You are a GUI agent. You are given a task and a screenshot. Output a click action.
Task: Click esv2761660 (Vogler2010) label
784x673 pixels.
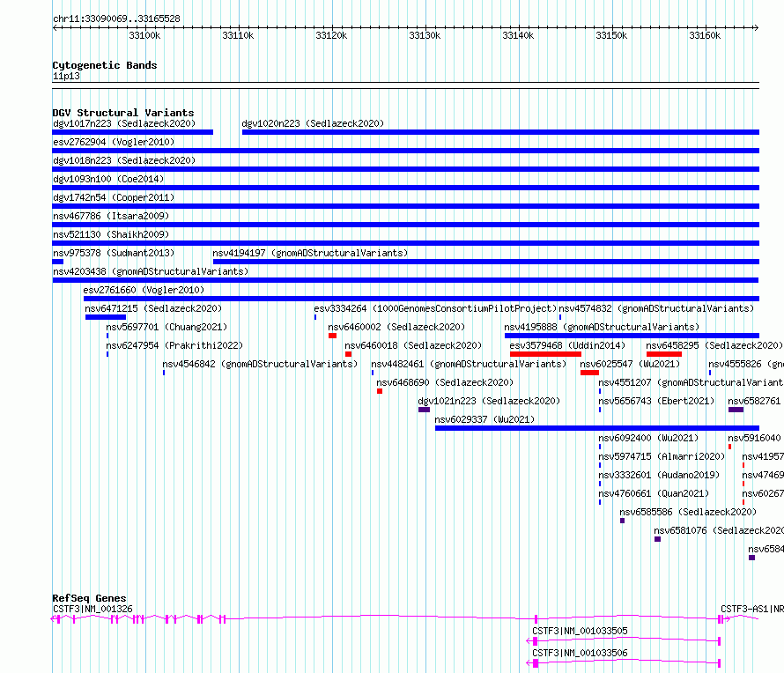(144, 290)
